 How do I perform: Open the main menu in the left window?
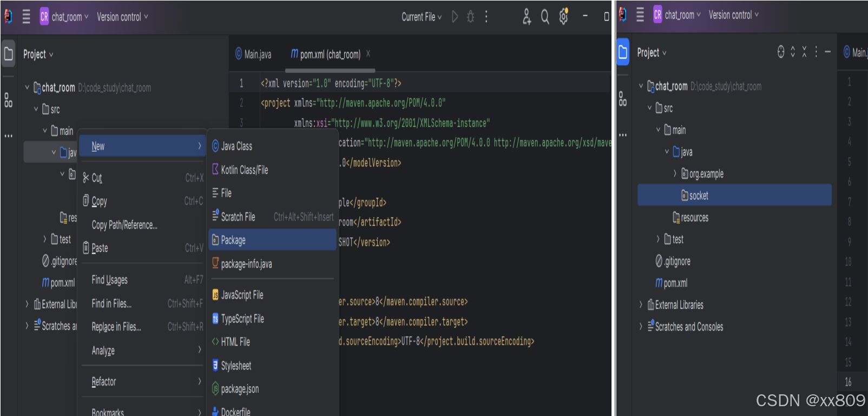tap(26, 17)
